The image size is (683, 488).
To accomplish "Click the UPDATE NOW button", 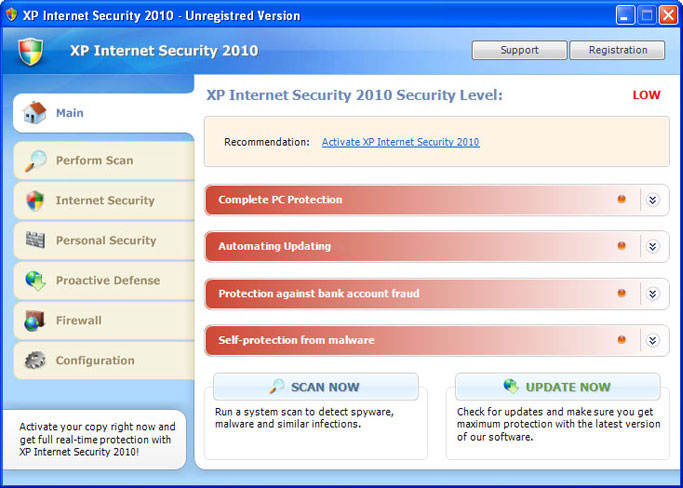I will (x=558, y=387).
